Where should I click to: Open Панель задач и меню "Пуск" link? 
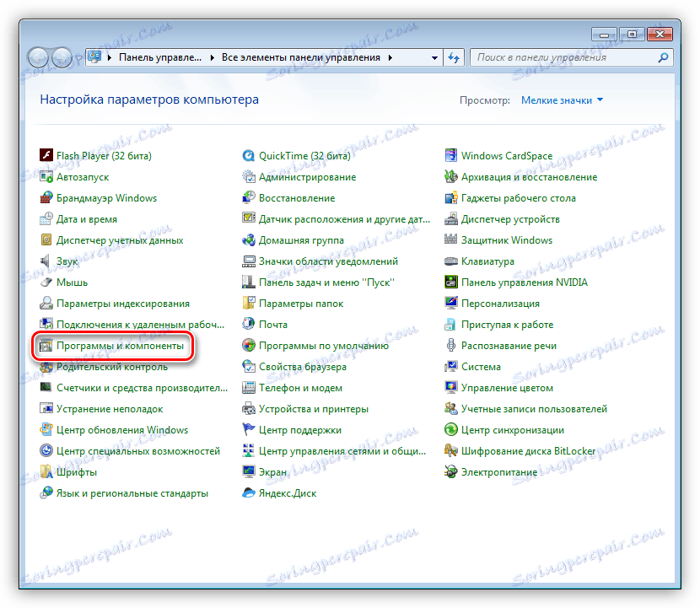tap(326, 282)
